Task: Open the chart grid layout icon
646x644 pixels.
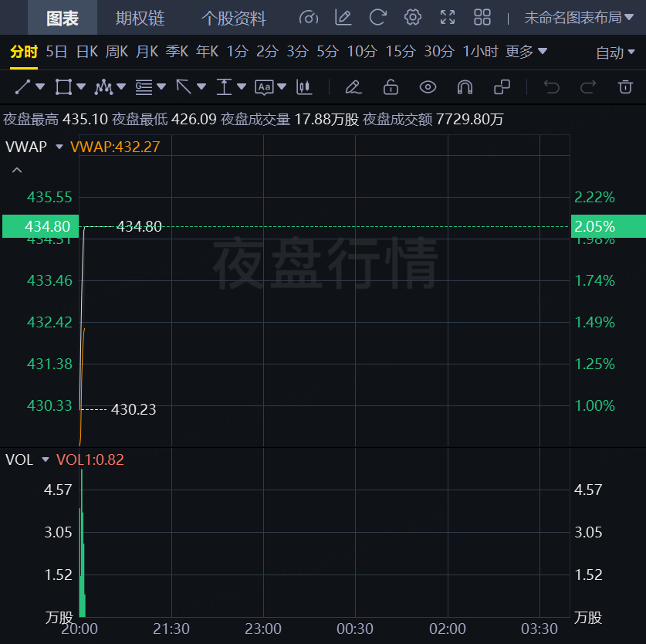Action: pyautogui.click(x=482, y=18)
